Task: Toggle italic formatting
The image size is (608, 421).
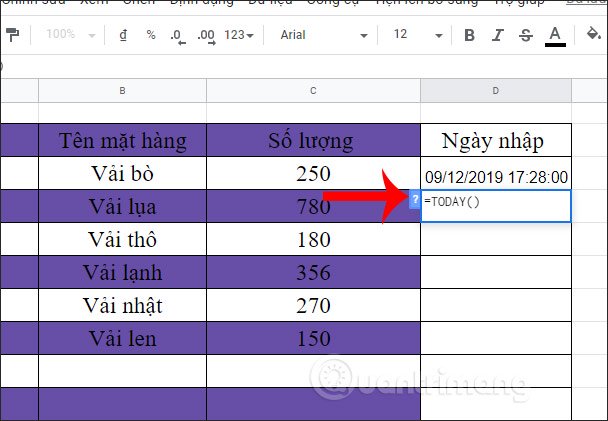Action: coord(497,35)
